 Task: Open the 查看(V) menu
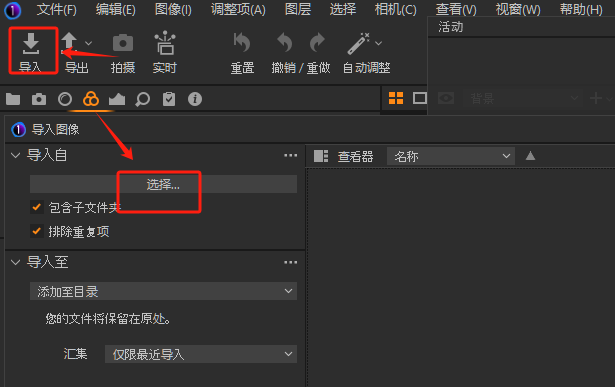456,9
